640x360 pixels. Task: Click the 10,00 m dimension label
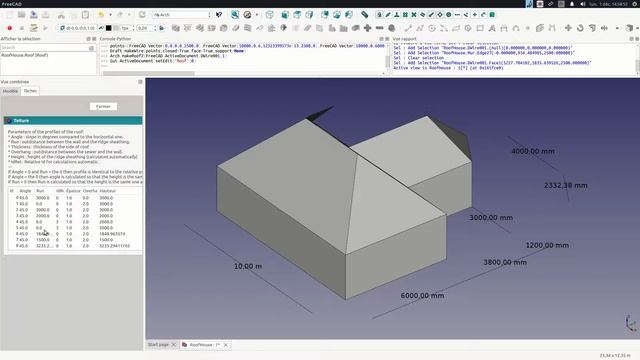click(248, 266)
